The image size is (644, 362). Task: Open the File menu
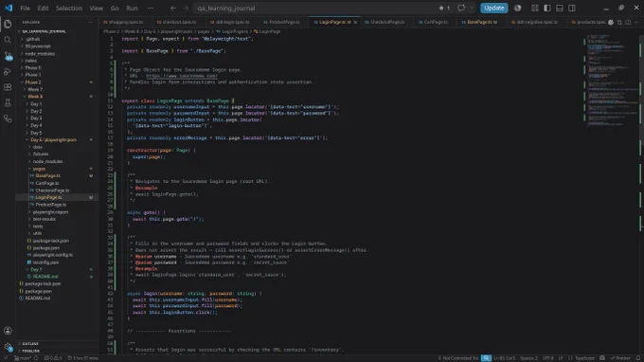pos(25,8)
